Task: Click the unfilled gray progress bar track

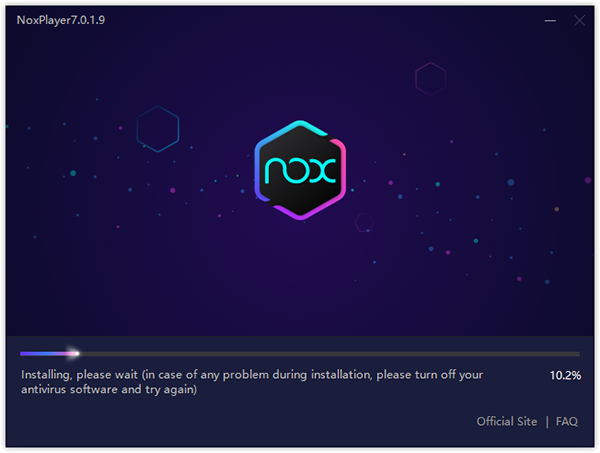Action: coord(329,354)
